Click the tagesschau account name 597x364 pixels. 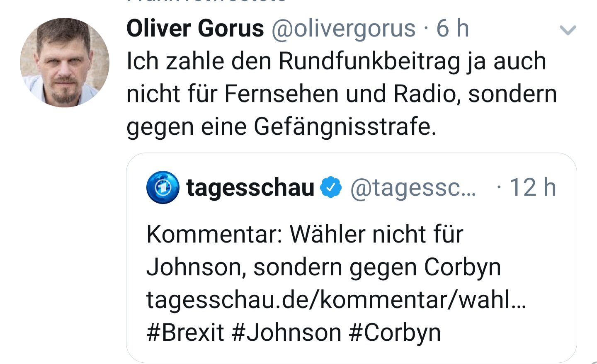coord(250,187)
